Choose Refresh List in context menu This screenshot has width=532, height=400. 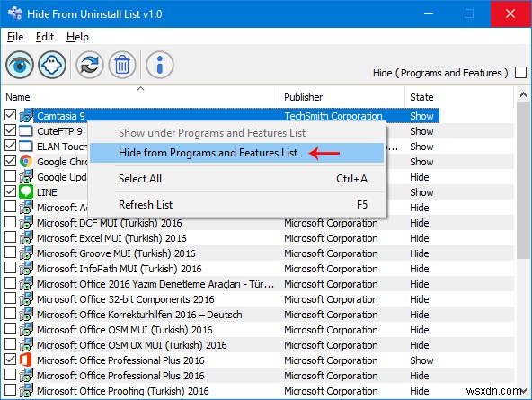point(237,205)
